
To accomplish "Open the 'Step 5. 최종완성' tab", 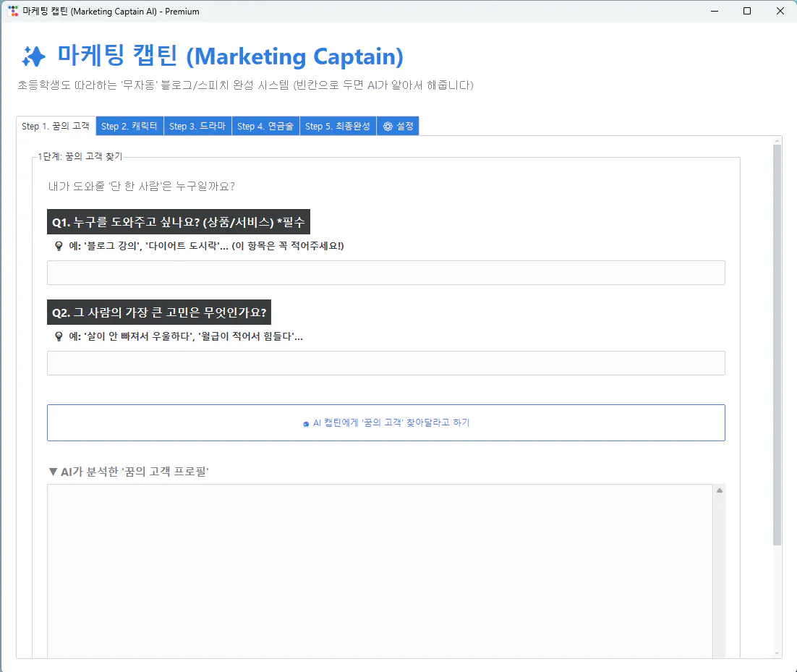I will click(338, 125).
